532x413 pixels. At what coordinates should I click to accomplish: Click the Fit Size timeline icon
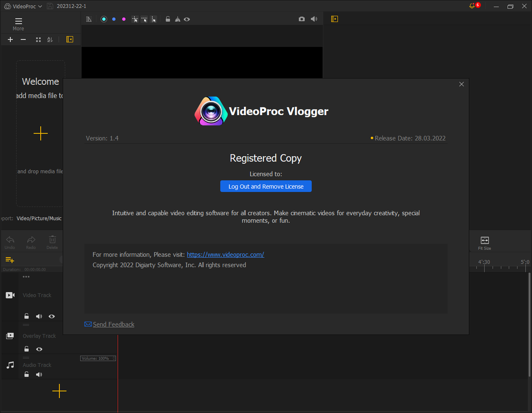click(x=485, y=243)
